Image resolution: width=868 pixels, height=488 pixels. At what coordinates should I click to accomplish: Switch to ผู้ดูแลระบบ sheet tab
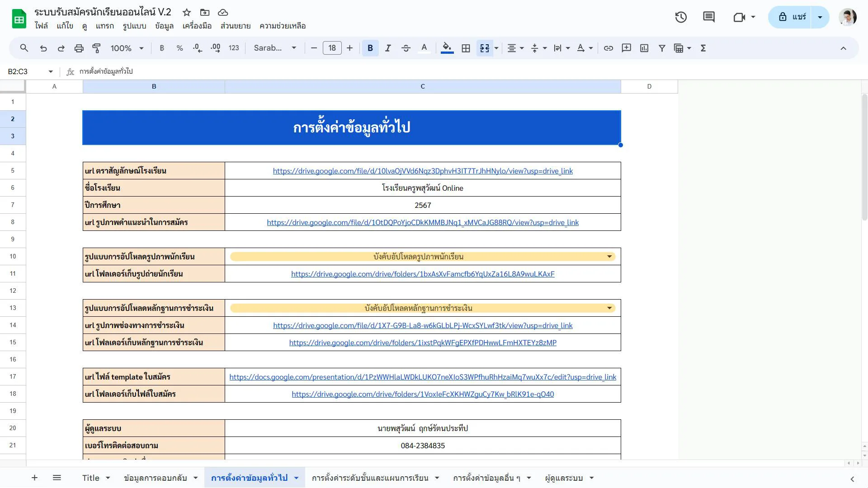tap(564, 478)
